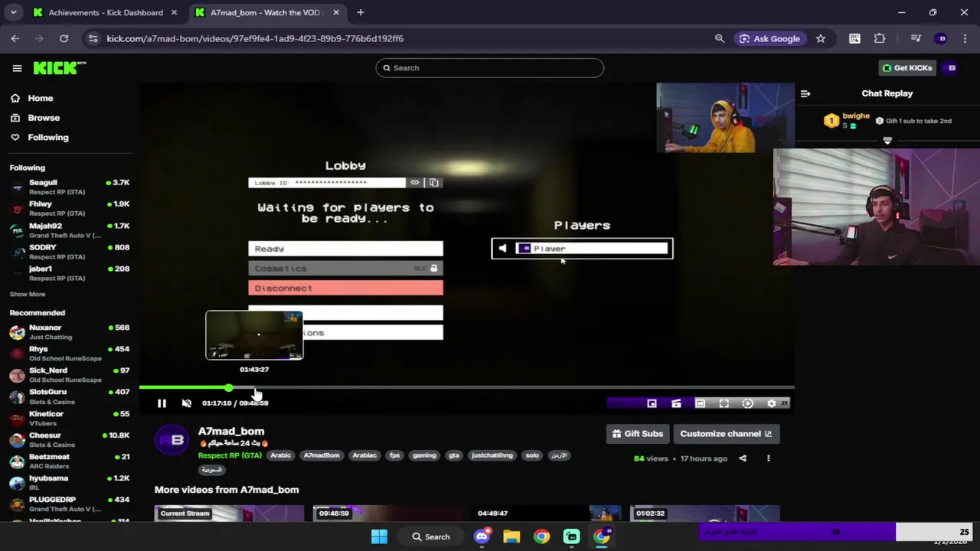This screenshot has height=551, width=980.
Task: Click Ask Google button in address bar
Action: (769, 38)
